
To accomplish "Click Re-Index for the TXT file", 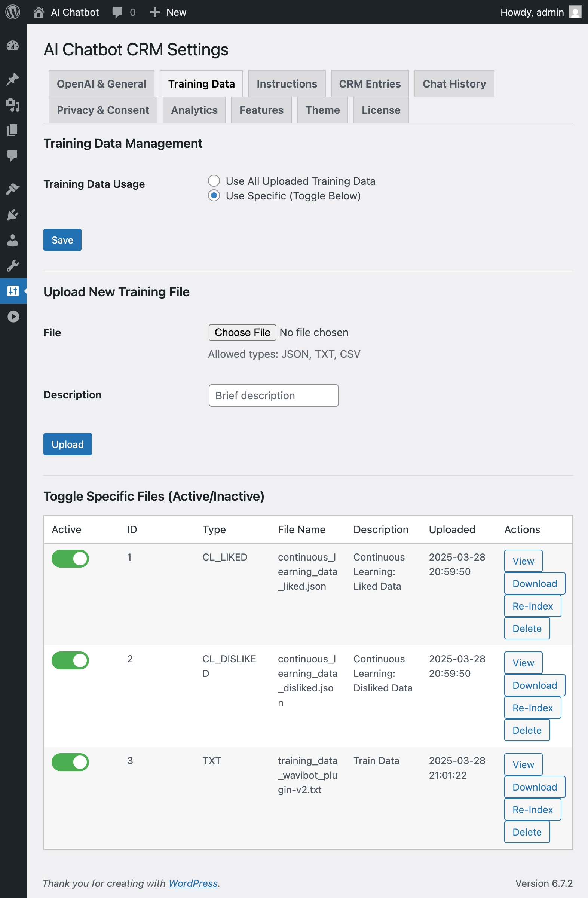I will point(532,810).
